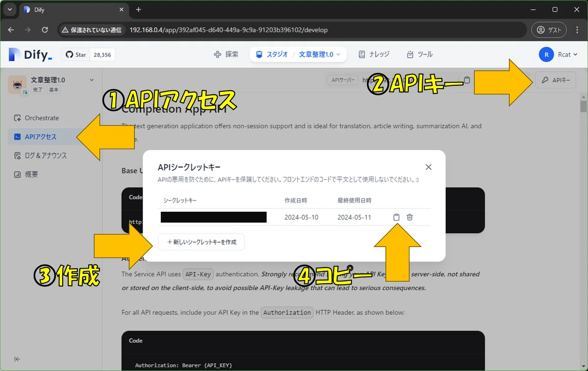This screenshot has height=371, width=588.
Task: Click the 文章整理1.0 robot app icon
Action: click(x=17, y=85)
